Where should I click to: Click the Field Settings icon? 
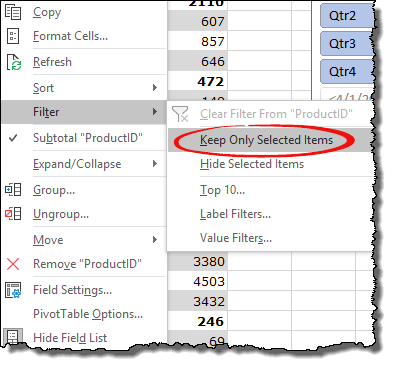[13, 290]
